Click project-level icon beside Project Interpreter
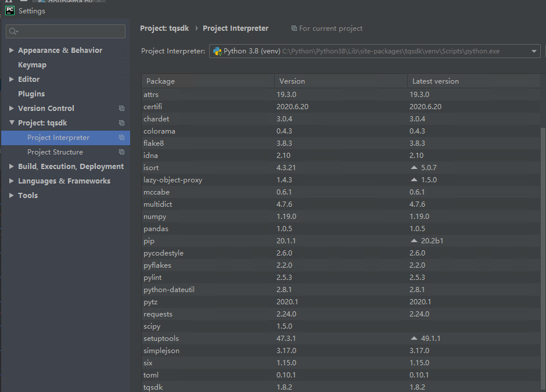The width and height of the screenshot is (546, 392). [x=121, y=138]
